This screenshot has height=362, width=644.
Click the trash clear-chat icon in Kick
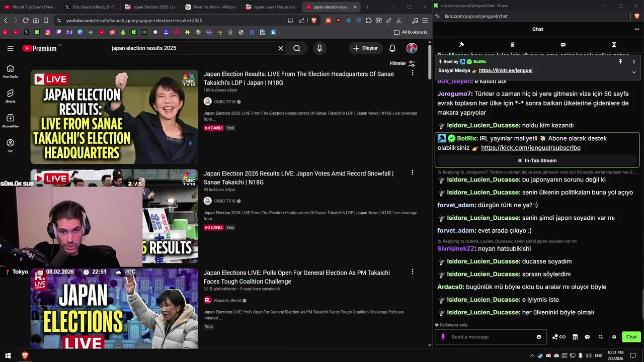[512, 45]
